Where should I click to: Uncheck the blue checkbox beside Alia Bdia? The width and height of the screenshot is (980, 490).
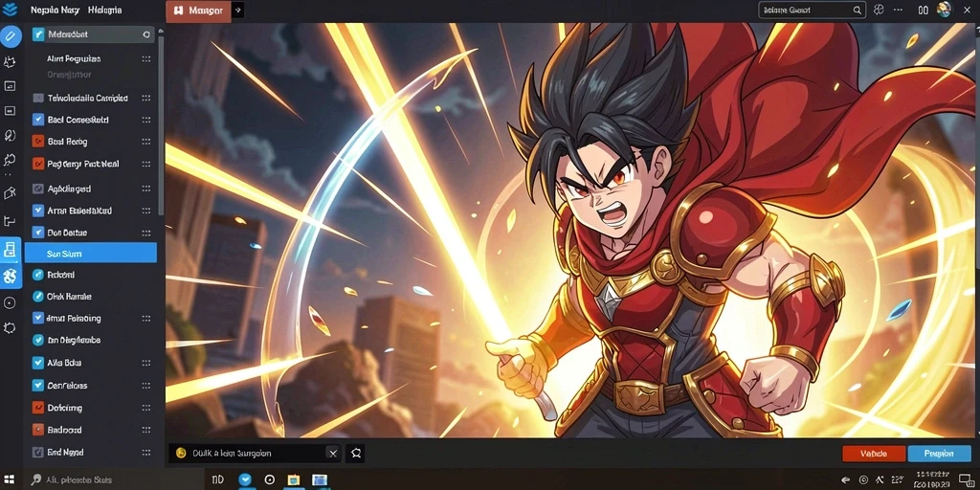click(37, 363)
